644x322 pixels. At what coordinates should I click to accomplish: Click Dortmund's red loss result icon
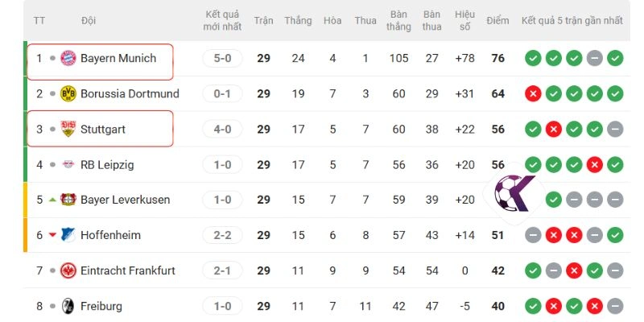tap(532, 94)
